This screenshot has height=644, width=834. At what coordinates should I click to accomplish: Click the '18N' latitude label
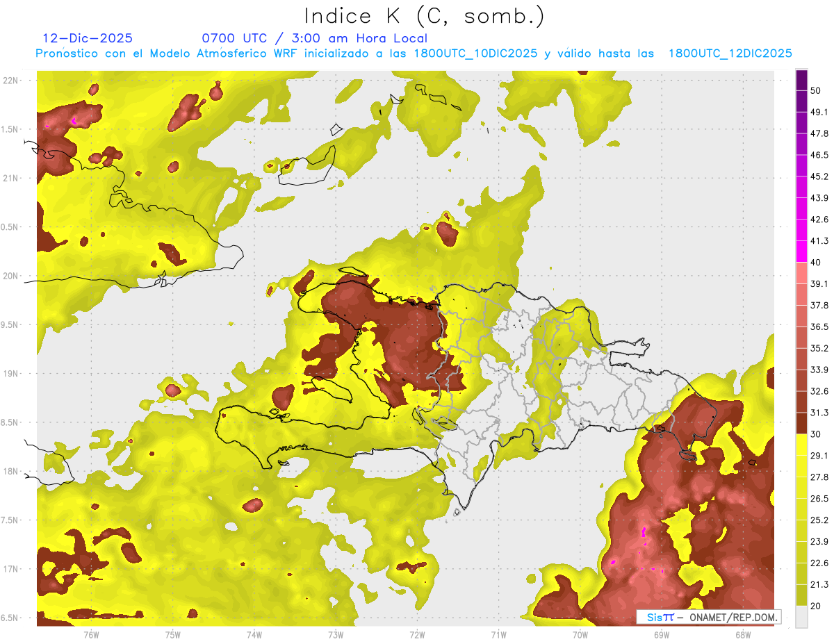(x=10, y=472)
